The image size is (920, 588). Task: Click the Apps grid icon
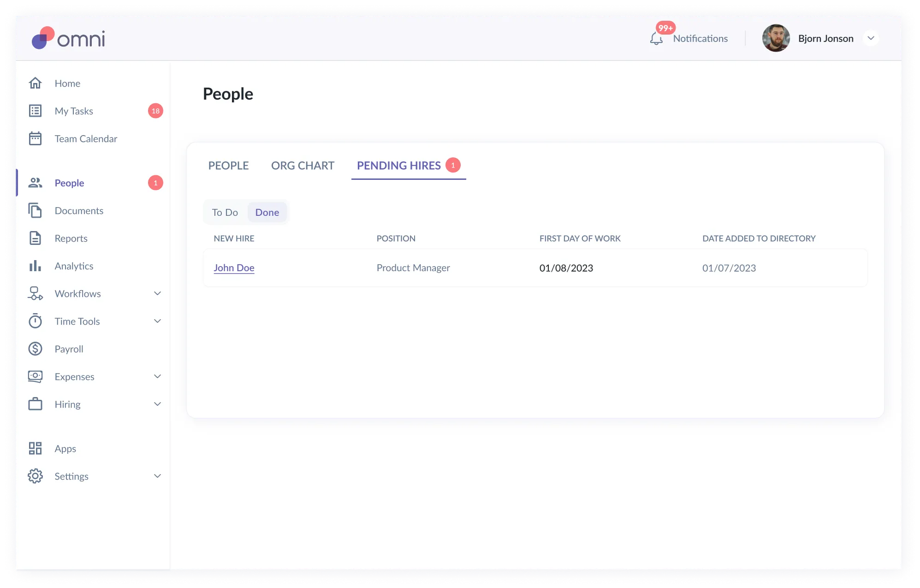(35, 449)
